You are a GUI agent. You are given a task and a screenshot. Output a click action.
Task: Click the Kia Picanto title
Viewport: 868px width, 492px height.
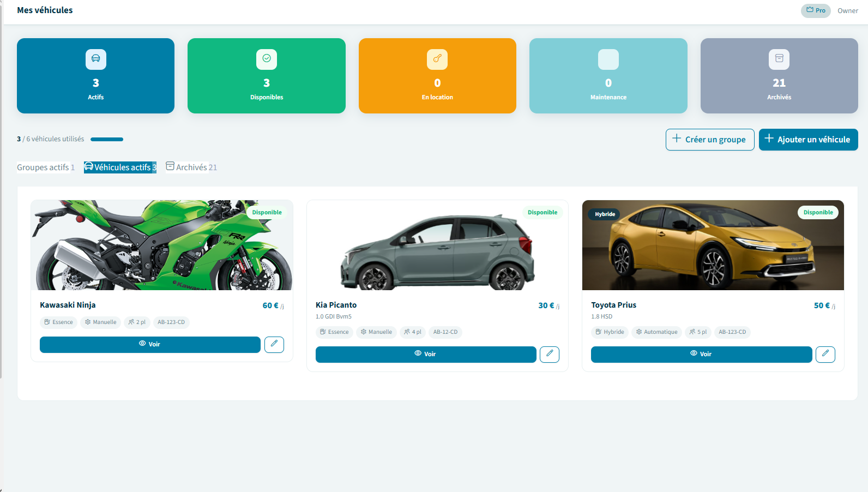pyautogui.click(x=336, y=305)
